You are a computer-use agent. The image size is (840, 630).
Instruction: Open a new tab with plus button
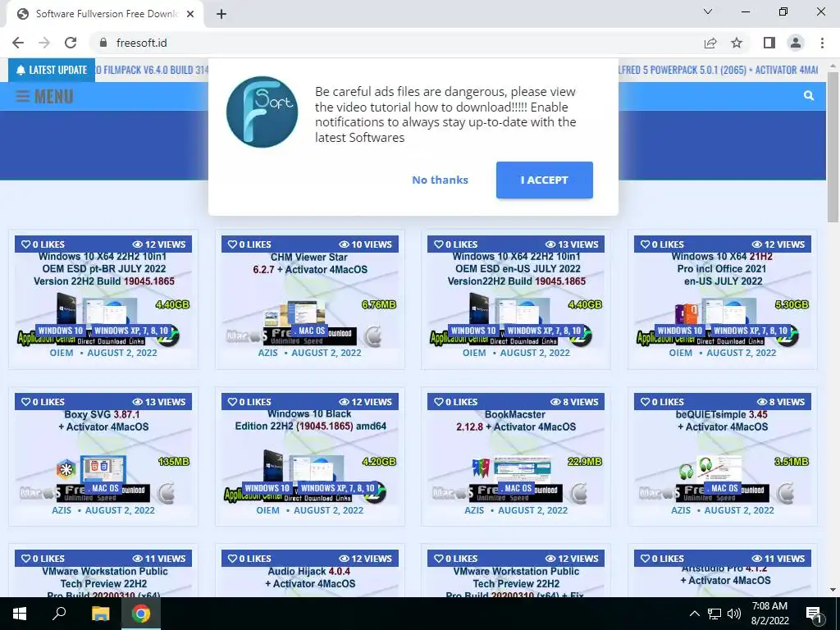[x=221, y=14]
